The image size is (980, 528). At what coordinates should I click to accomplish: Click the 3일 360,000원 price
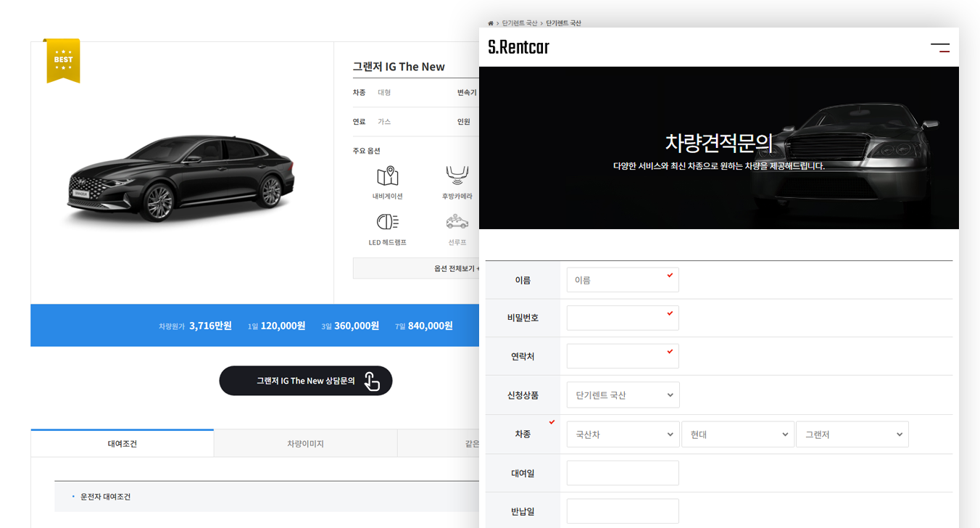[x=350, y=326]
